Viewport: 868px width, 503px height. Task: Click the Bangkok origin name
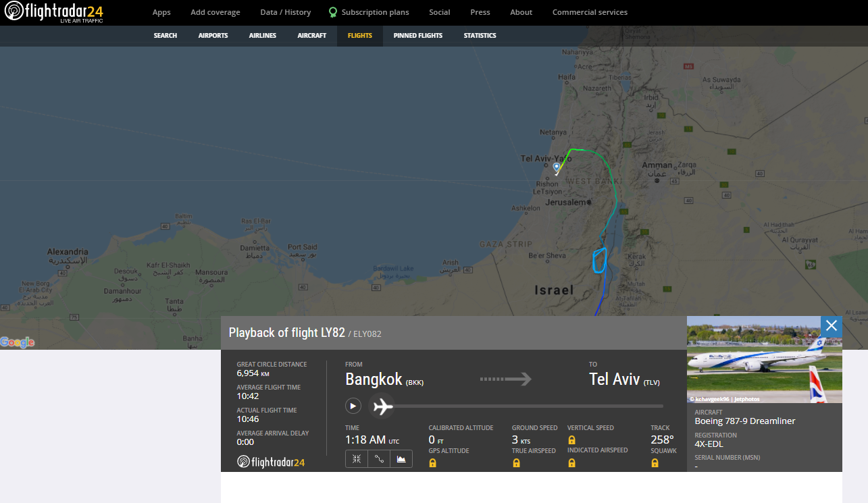(x=374, y=379)
